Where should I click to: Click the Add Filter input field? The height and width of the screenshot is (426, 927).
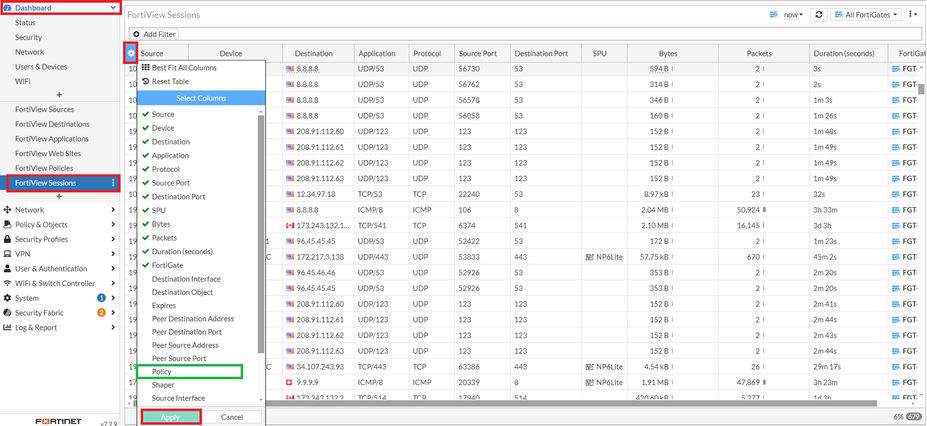[x=526, y=34]
